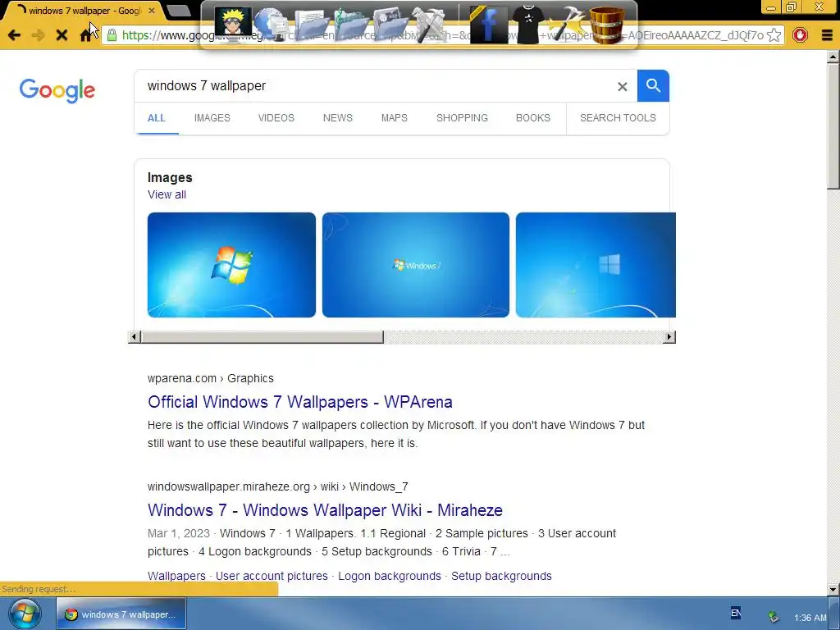Go back to the previous page

pos(15,35)
